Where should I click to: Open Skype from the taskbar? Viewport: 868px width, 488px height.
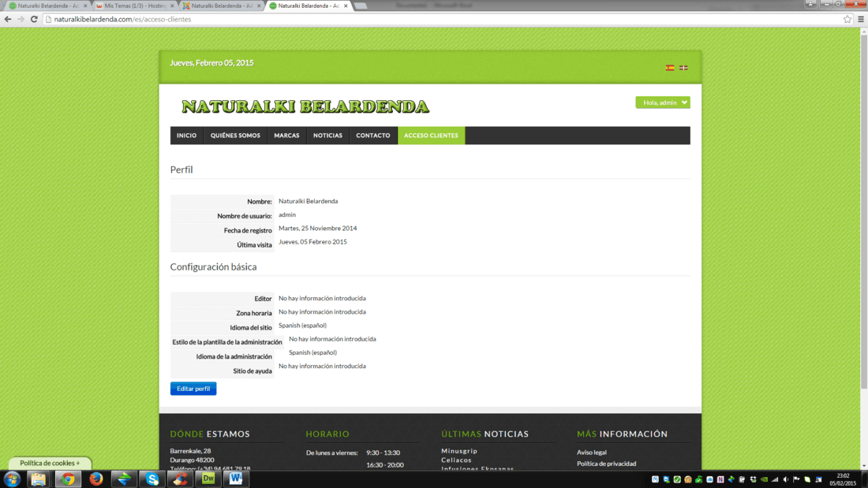(x=152, y=479)
